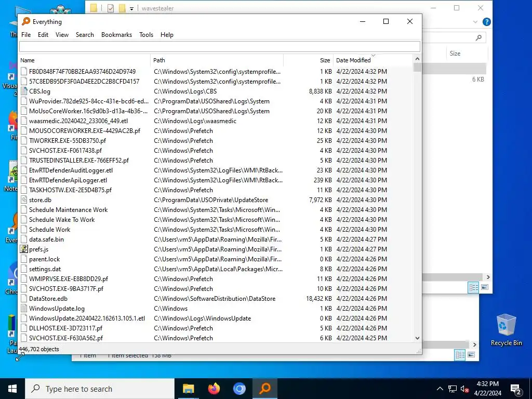Sort results by Size column header
The width and height of the screenshot is (532, 399).
[309, 60]
